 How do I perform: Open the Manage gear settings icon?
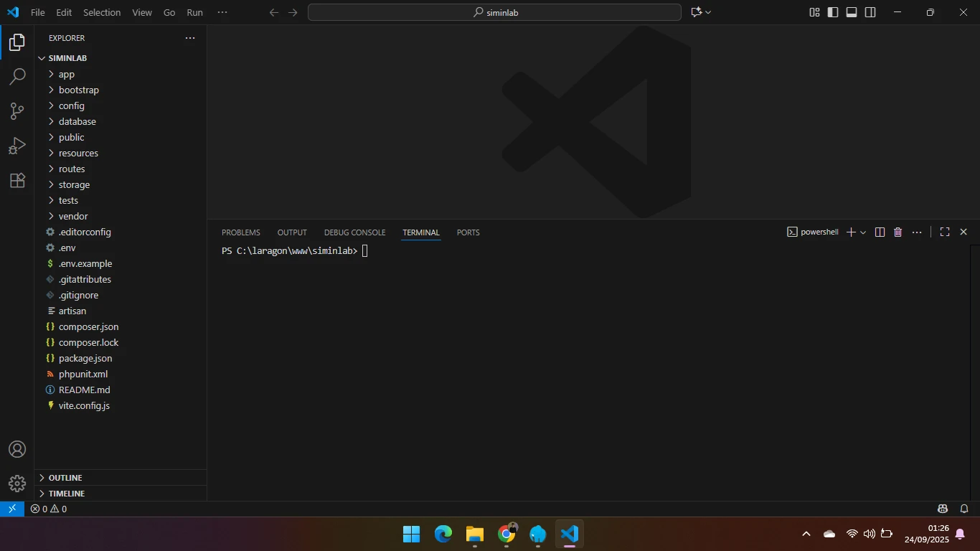coord(17,483)
